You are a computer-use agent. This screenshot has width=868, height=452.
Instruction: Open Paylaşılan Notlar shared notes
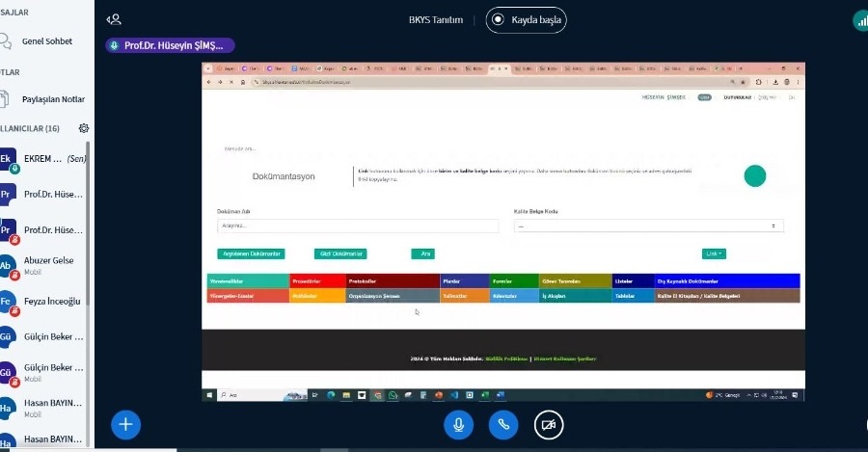[53, 99]
